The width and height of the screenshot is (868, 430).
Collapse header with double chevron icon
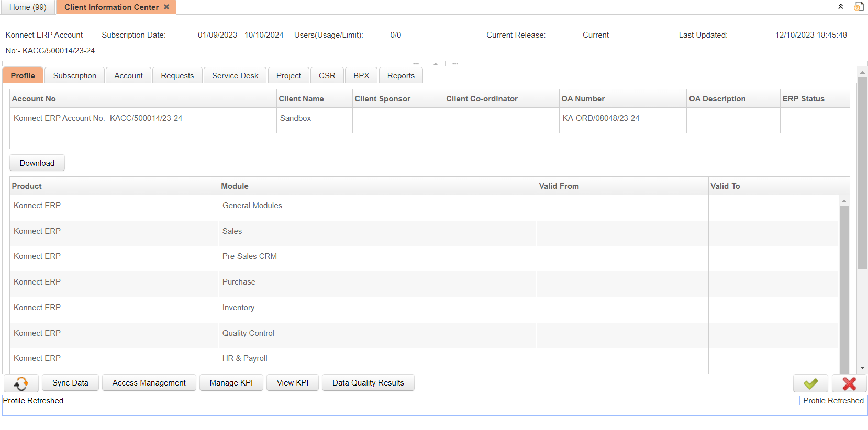click(841, 7)
